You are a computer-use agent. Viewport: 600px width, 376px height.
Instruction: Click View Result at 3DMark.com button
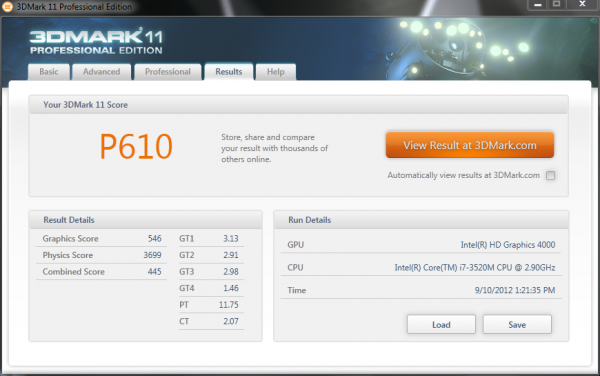tap(470, 145)
